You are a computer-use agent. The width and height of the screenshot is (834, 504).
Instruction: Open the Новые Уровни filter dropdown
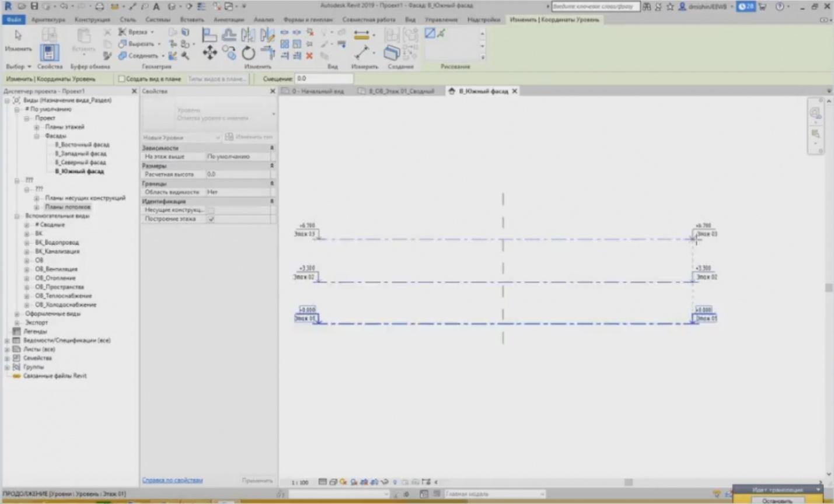coord(182,138)
